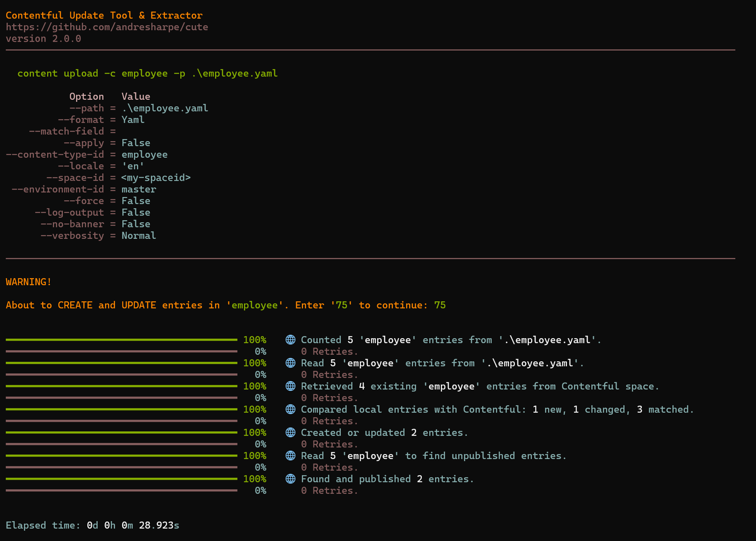Click the green progress bar for 'Counted 5' step
This screenshot has width=756, height=541.
pos(122,340)
